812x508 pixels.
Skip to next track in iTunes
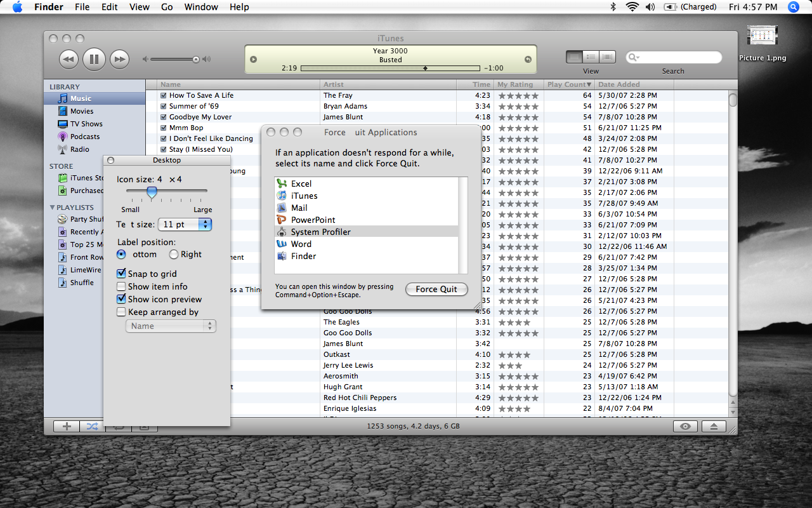pos(119,60)
